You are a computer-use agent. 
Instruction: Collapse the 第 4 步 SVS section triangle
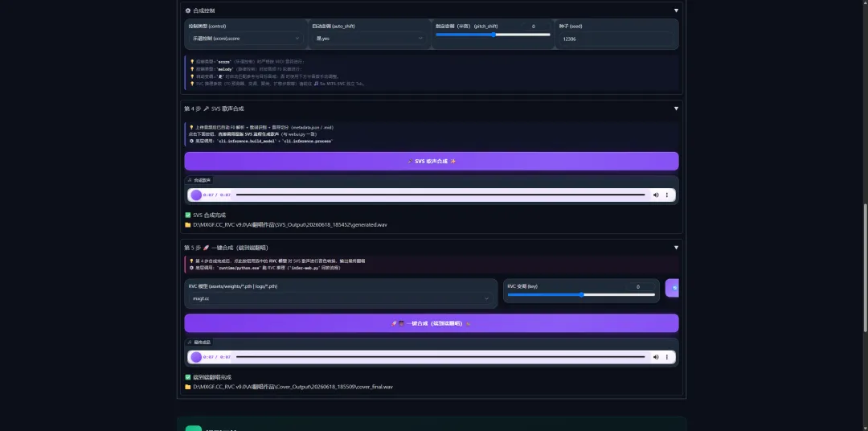click(676, 109)
